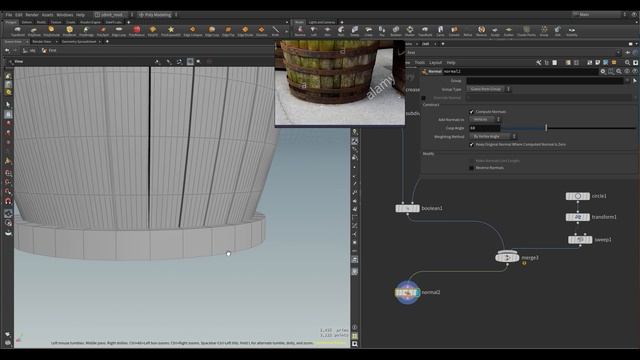Select the Shatter shelf tool
The width and height of the screenshot is (640, 360).
pyautogui.click(x=409, y=31)
